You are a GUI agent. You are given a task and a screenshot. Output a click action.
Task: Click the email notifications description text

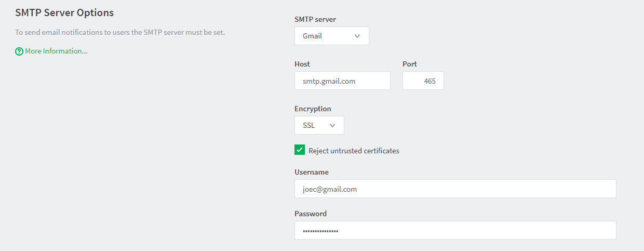[x=120, y=32]
